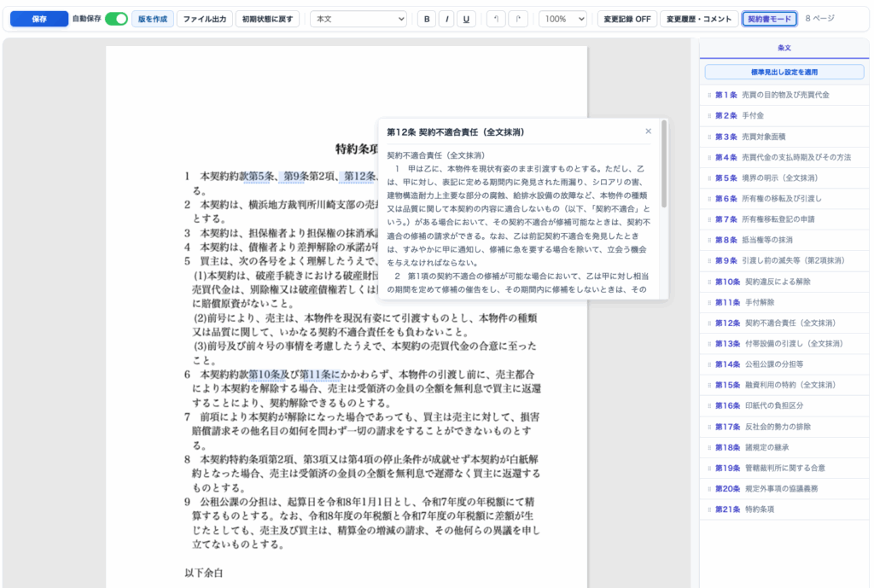This screenshot has width=874, height=588.
Task: Open 変更履歴・コメント panel
Action: pyautogui.click(x=699, y=19)
